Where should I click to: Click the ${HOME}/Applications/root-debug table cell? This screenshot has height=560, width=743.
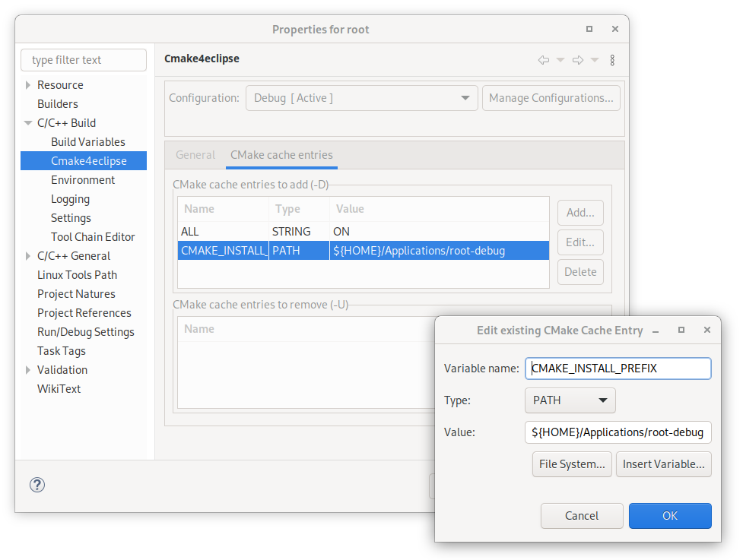[440, 251]
